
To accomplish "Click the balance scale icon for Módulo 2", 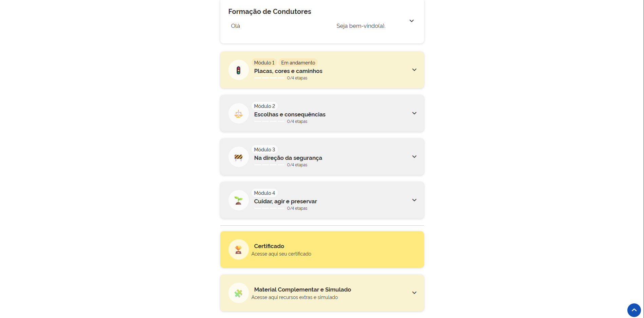I will point(238,114).
